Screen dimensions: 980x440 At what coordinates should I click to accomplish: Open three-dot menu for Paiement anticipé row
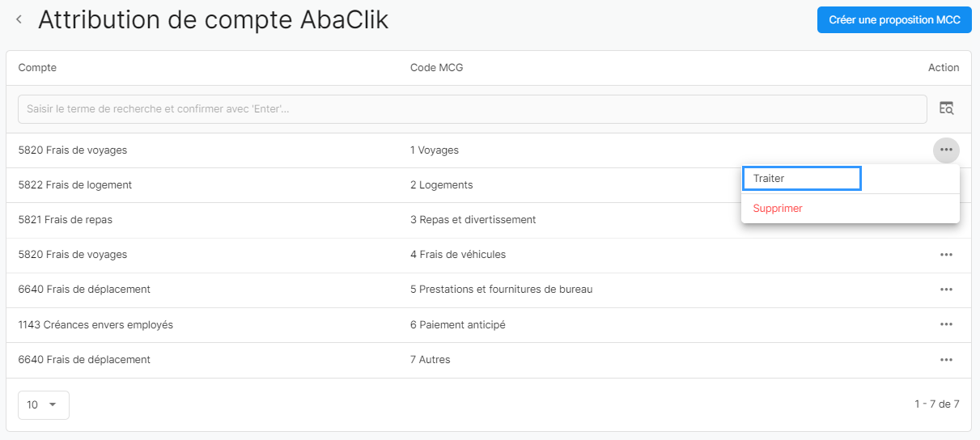click(946, 324)
